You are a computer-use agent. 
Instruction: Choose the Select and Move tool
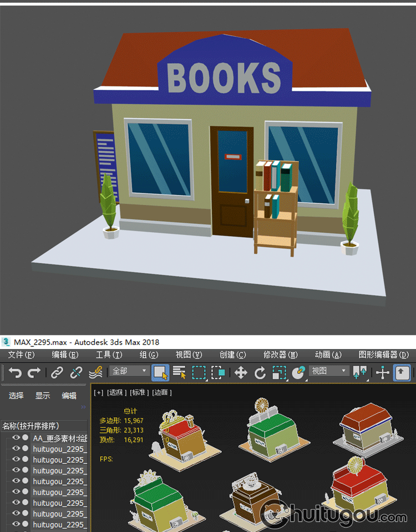coord(241,372)
